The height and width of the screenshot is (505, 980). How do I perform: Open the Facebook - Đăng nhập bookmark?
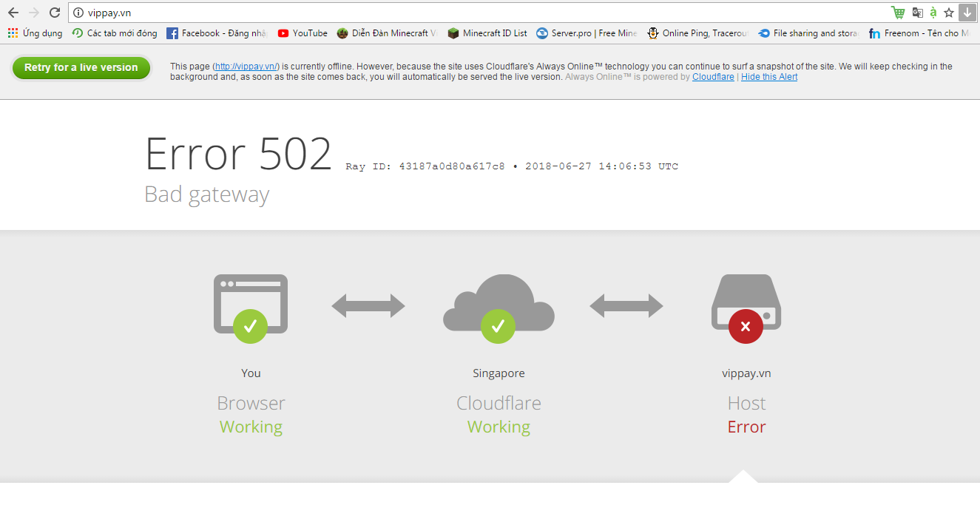pyautogui.click(x=217, y=33)
